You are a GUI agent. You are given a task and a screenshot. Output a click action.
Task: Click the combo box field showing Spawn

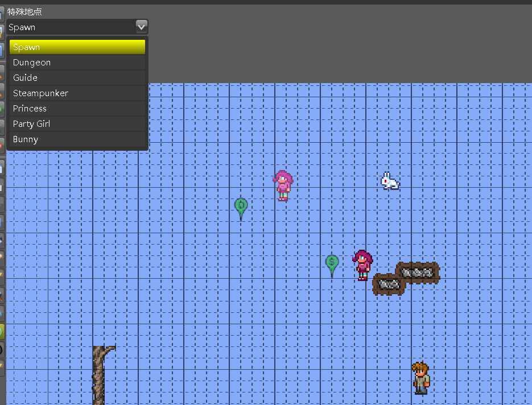click(71, 27)
